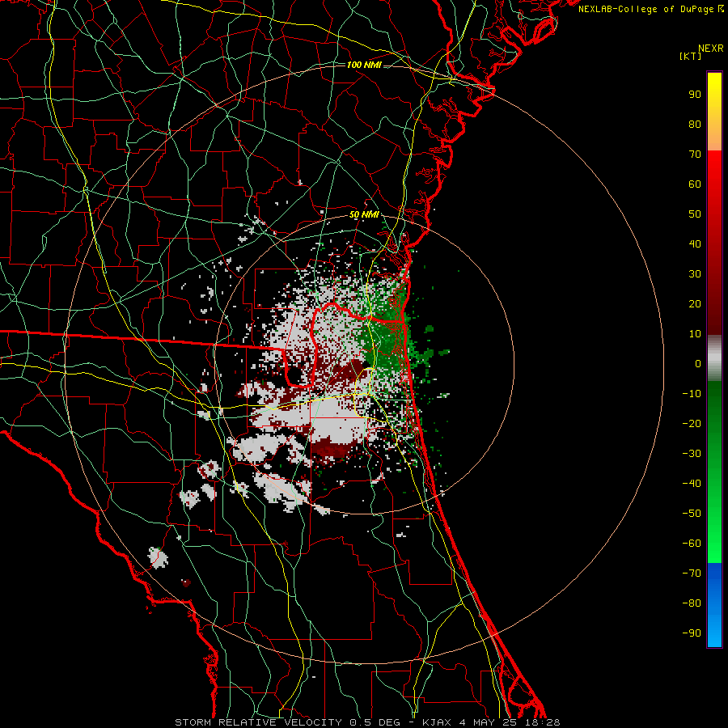728x728 pixels.
Task: Click the positive 10 scale label
Action: (x=695, y=334)
